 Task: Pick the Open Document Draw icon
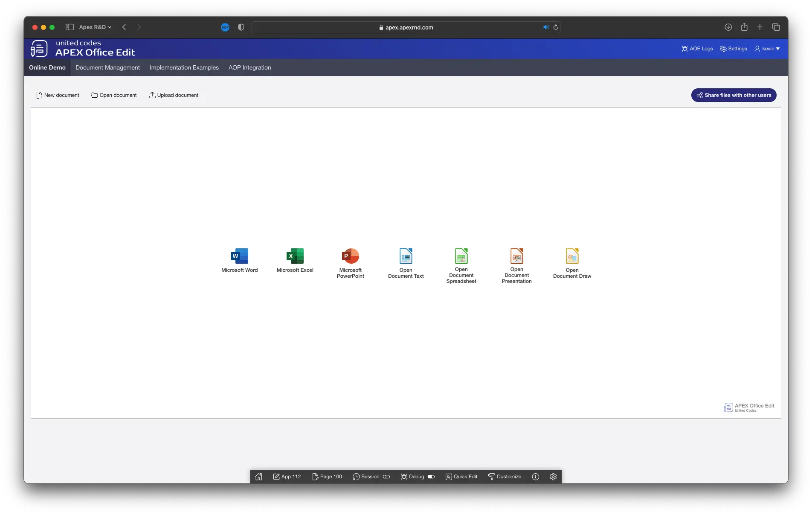pyautogui.click(x=572, y=256)
